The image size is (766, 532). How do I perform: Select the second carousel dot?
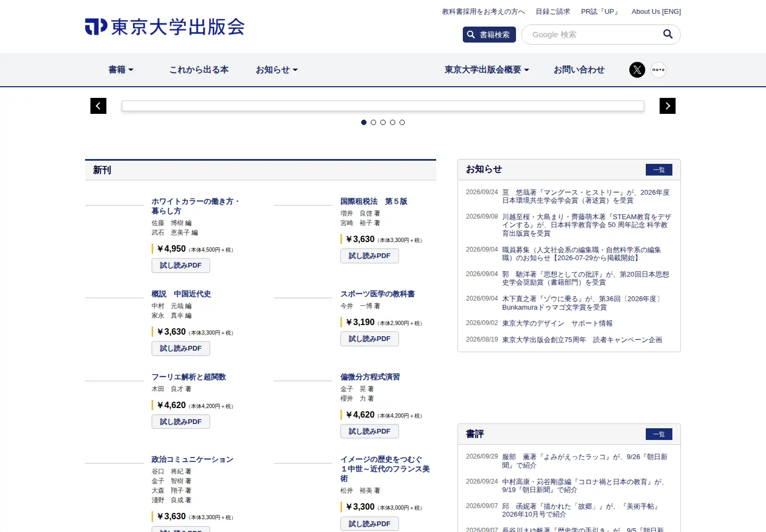click(373, 122)
